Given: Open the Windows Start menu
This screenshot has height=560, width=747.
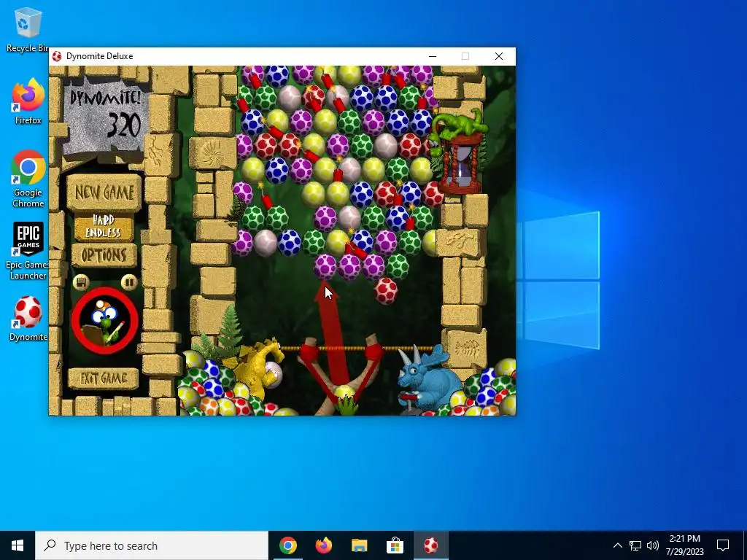Looking at the screenshot, I should [x=18, y=545].
